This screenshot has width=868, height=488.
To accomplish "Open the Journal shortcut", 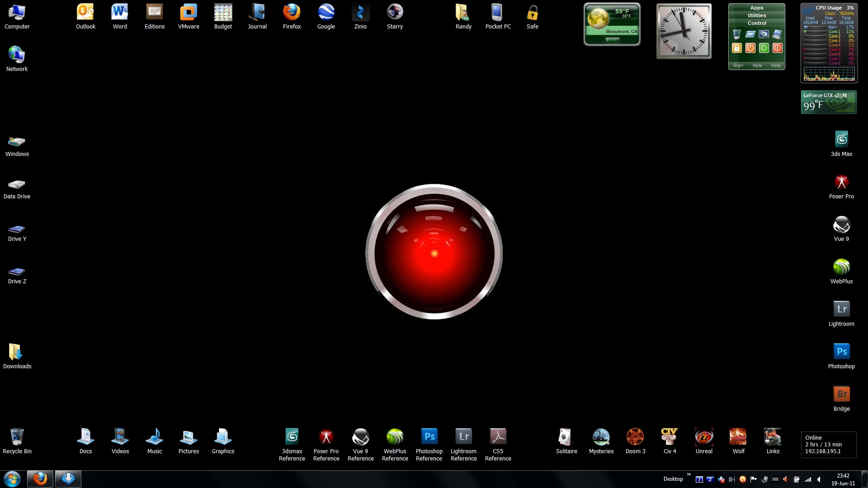I will (x=257, y=17).
